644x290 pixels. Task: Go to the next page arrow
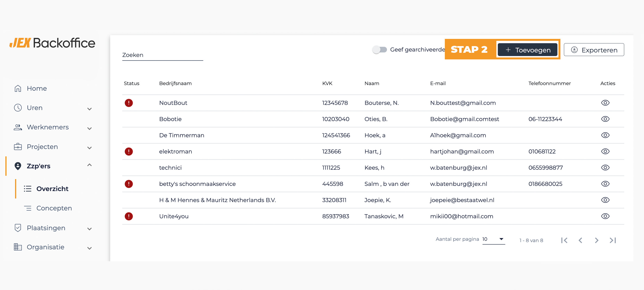[x=597, y=240]
